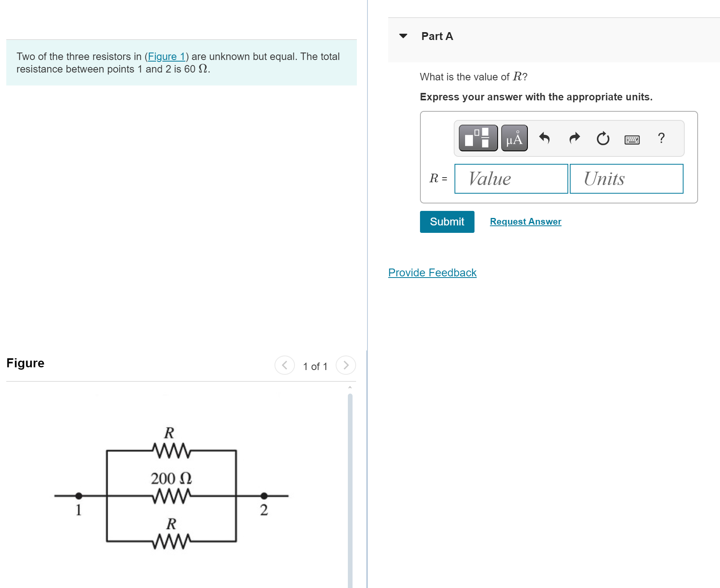Viewport: 720px width, 588px height.
Task: Click the 1 of 1 page indicator
Action: pyautogui.click(x=315, y=366)
